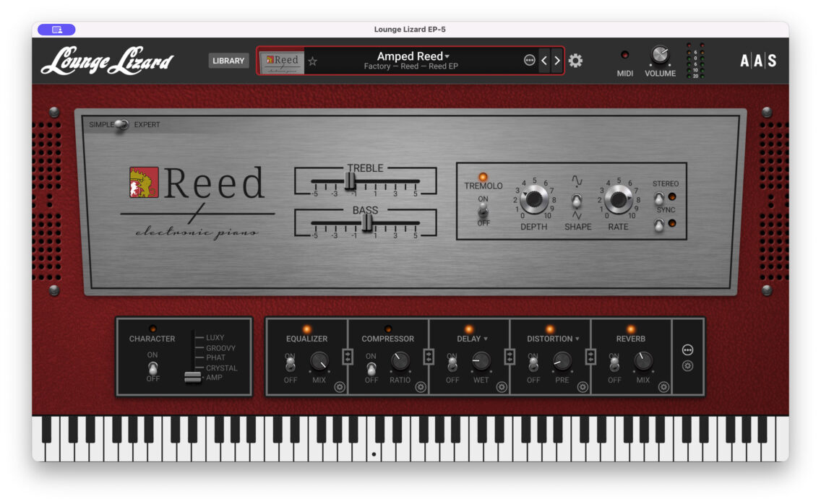The height and width of the screenshot is (504, 821).
Task: Open the settings gear beside the preset browser
Action: [575, 61]
